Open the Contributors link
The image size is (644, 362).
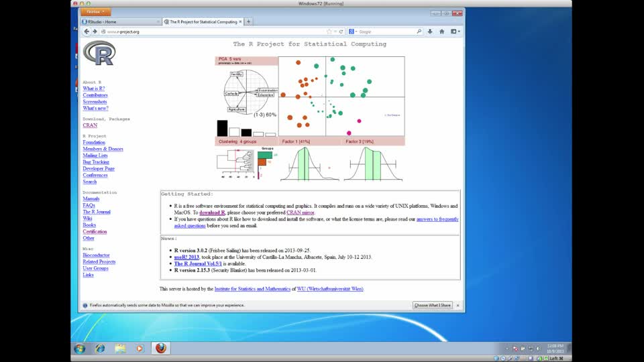click(x=95, y=95)
